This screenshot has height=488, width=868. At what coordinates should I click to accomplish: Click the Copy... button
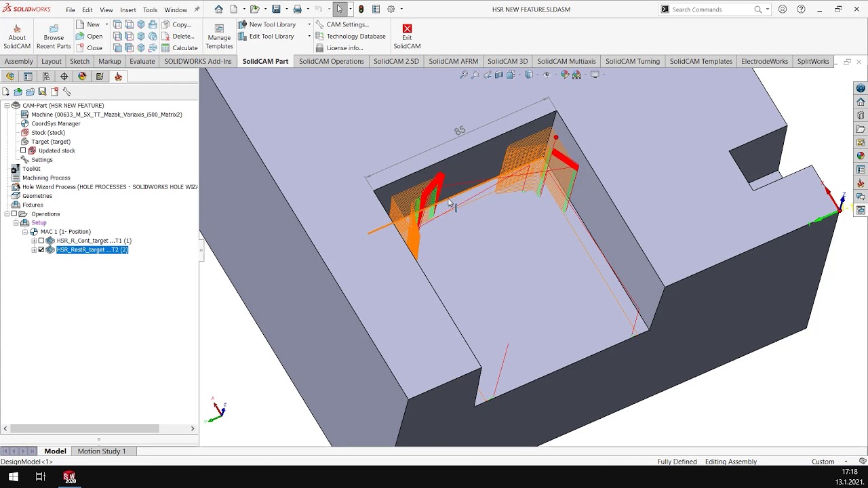point(176,24)
